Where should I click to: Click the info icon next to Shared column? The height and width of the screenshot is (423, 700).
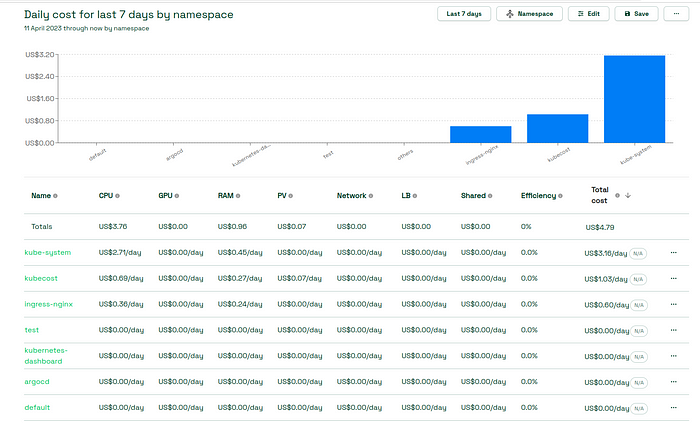[490, 196]
